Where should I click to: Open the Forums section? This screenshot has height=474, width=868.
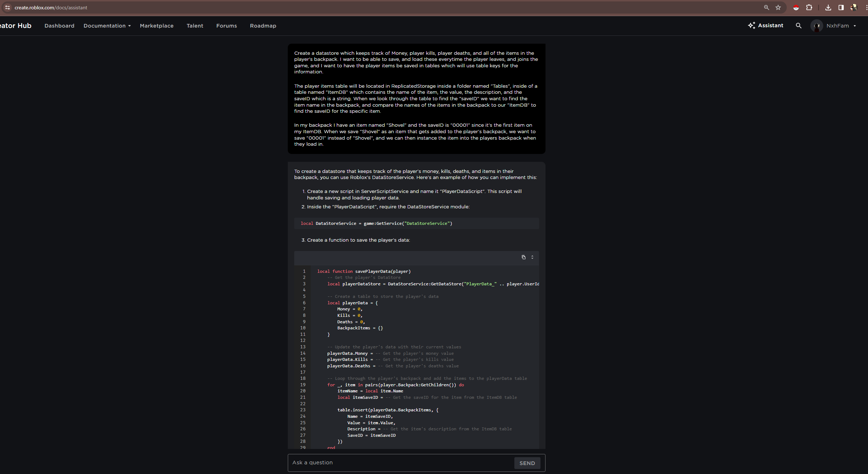(x=226, y=25)
